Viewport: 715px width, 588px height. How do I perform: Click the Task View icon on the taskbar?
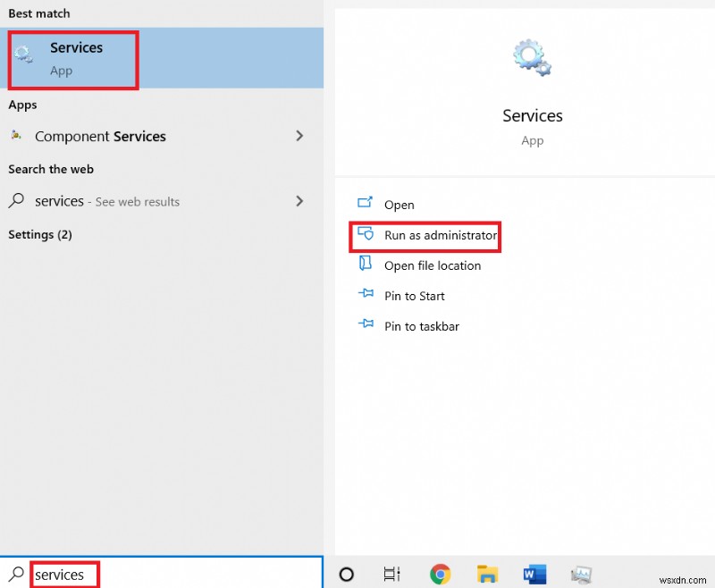point(391,575)
